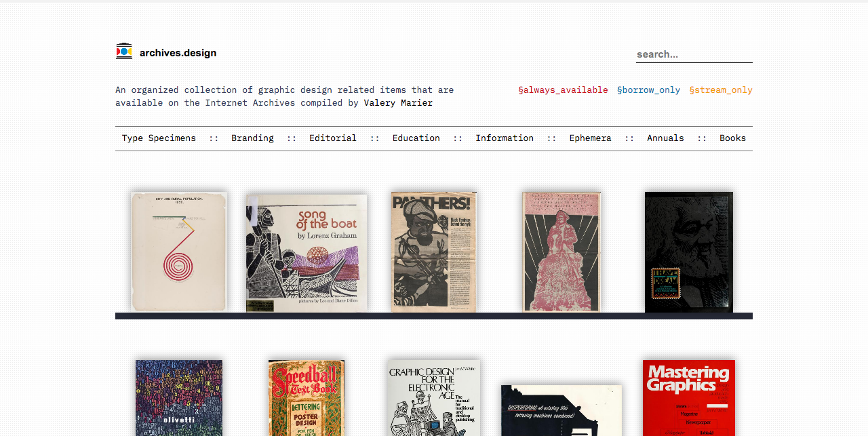View the Panthers! newspaper cover
The width and height of the screenshot is (868, 436).
434,252
